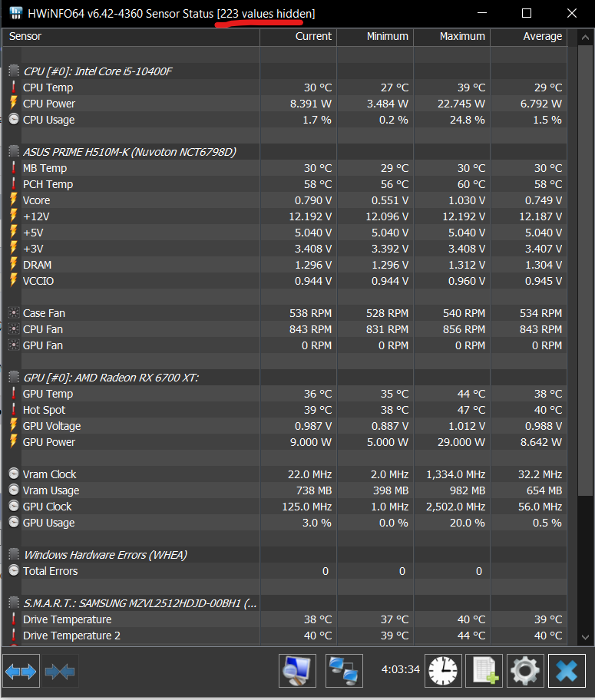Screen dimensions: 595x700
Task: Click the chip icon beside ASUS PRIME H510M-K
Action: (x=14, y=152)
